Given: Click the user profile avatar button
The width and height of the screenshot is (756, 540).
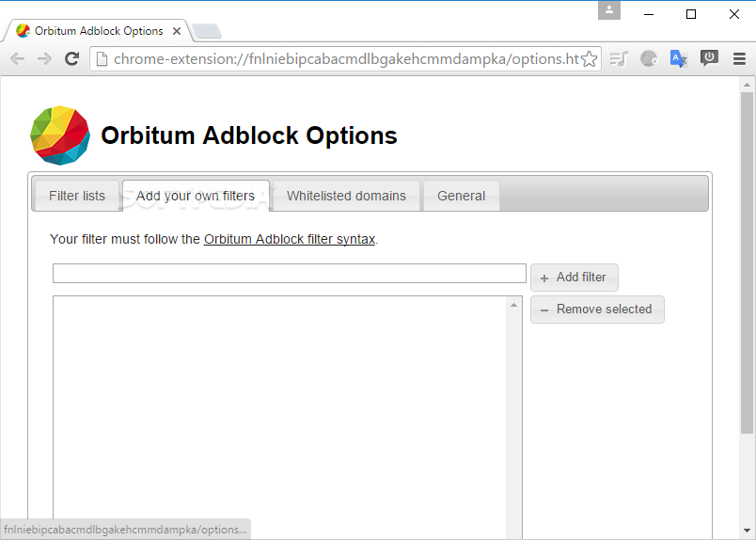Looking at the screenshot, I should coord(609,10).
